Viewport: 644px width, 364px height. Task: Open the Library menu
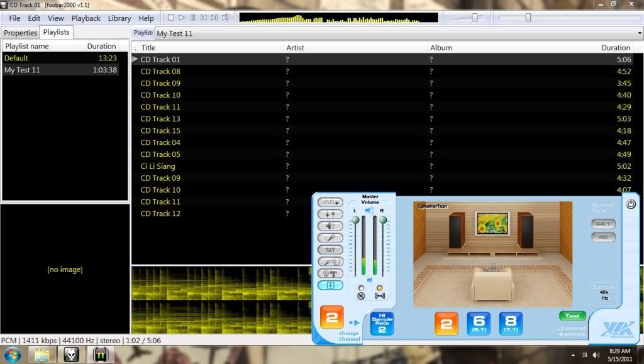point(119,18)
